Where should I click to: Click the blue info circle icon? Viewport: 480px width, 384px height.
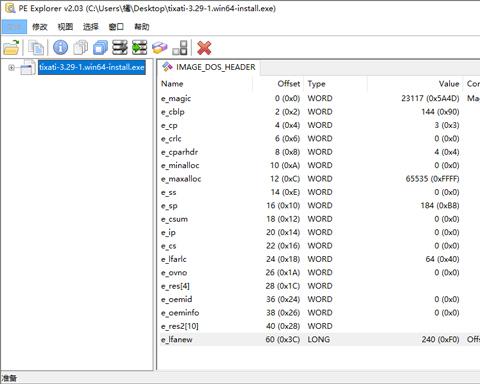[61, 48]
